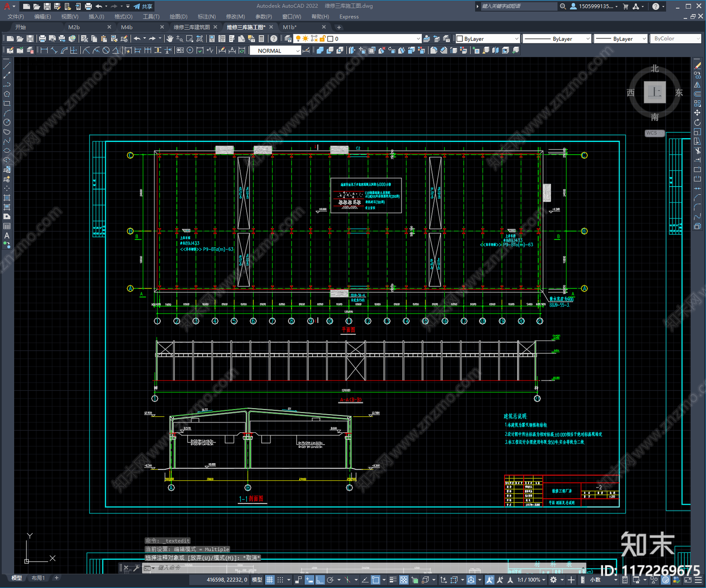Select the Mirror tool in modify toolbar

click(698, 85)
